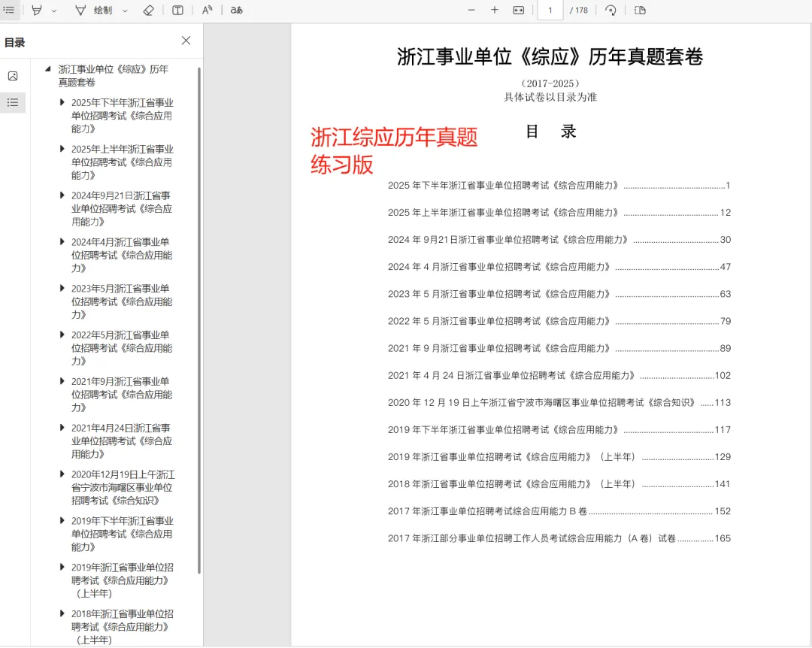Viewport: 812px width, 648px height.
Task: Expand 2019年下半年 entry in sidebar tree
Action: [x=62, y=520]
